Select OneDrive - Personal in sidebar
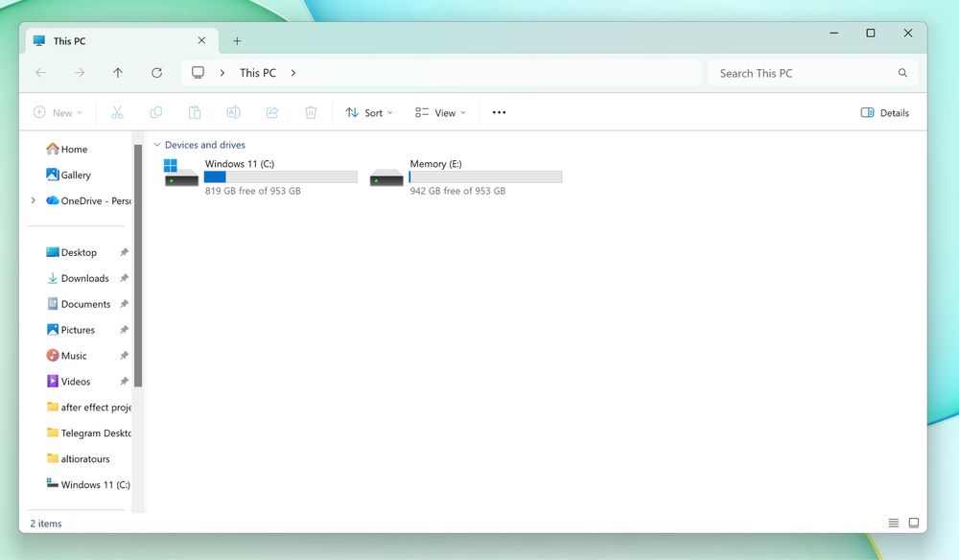The height and width of the screenshot is (560, 959). click(88, 200)
